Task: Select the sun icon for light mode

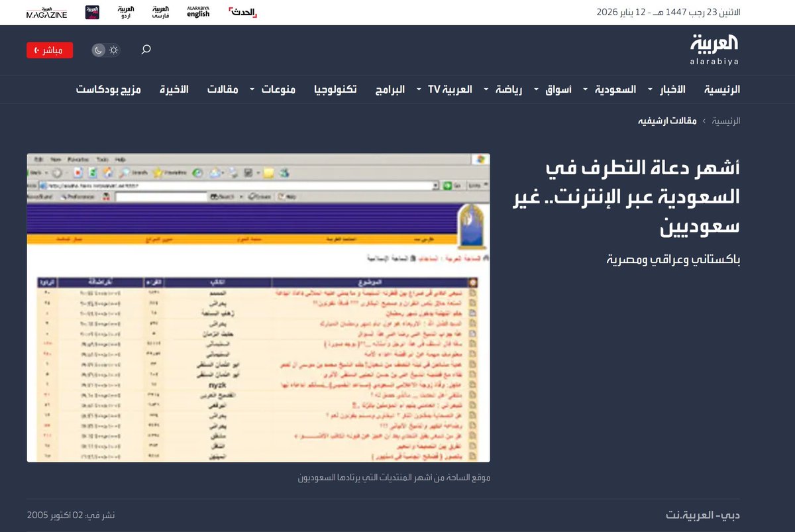Action: 114,50
